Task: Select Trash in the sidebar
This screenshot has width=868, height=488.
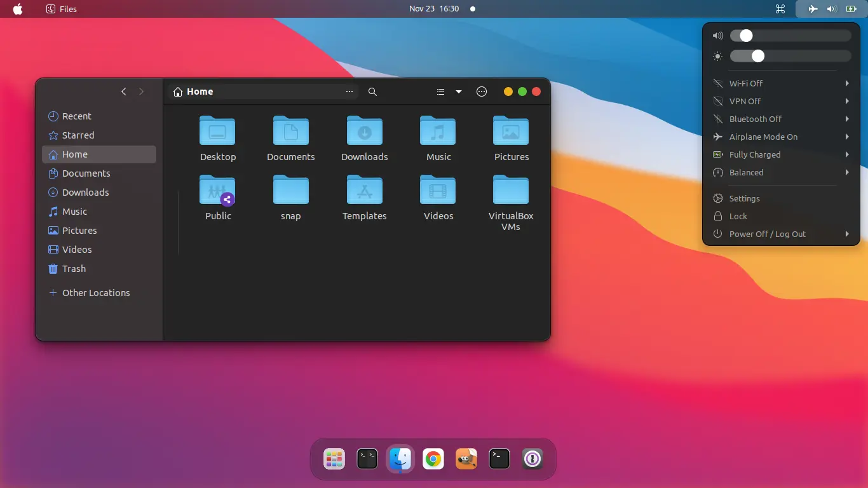Action: pyautogui.click(x=74, y=269)
